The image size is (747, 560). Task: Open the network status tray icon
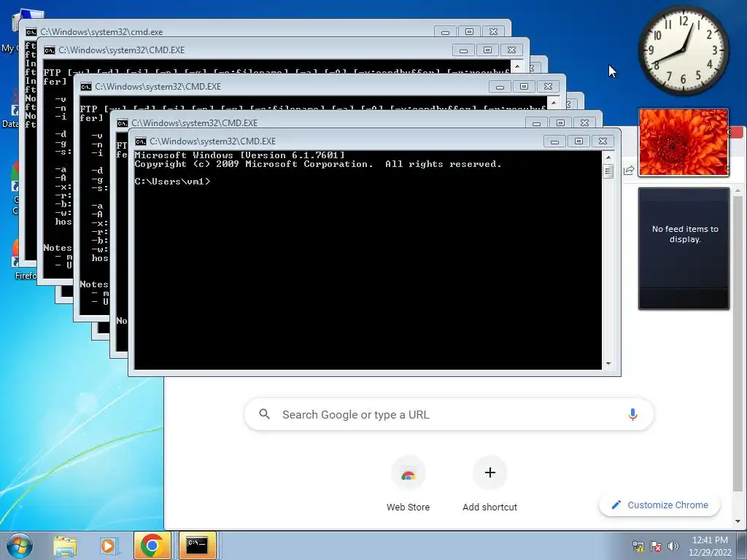tap(638, 546)
